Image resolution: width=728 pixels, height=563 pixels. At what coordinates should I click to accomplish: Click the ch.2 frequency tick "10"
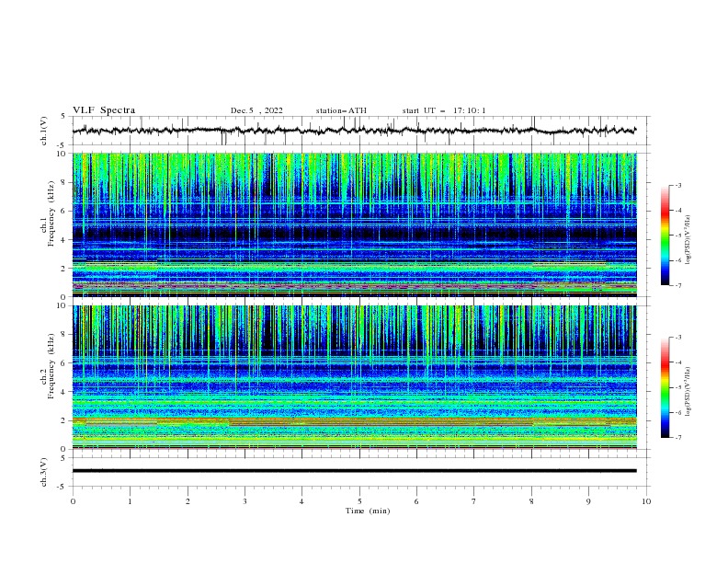(x=63, y=305)
